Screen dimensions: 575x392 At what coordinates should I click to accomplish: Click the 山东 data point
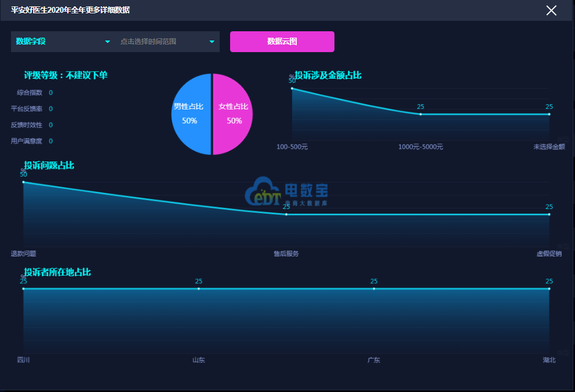[199, 289]
